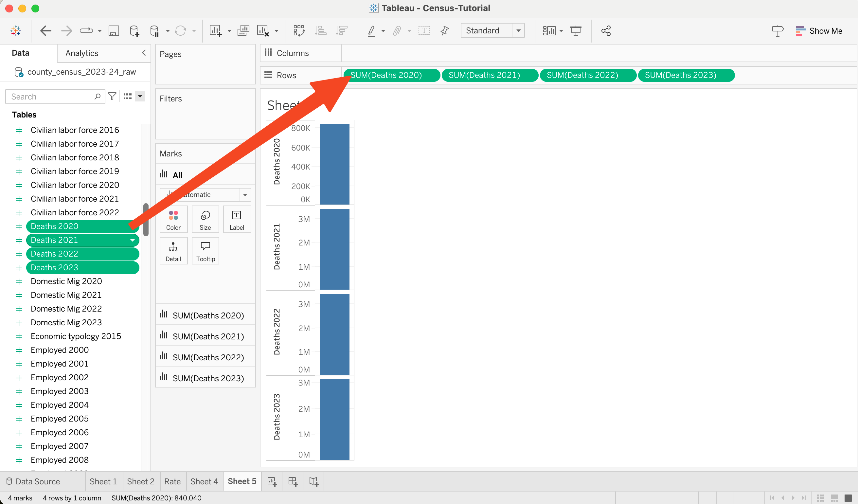Click the data pane vertical scrollbar

point(146,220)
